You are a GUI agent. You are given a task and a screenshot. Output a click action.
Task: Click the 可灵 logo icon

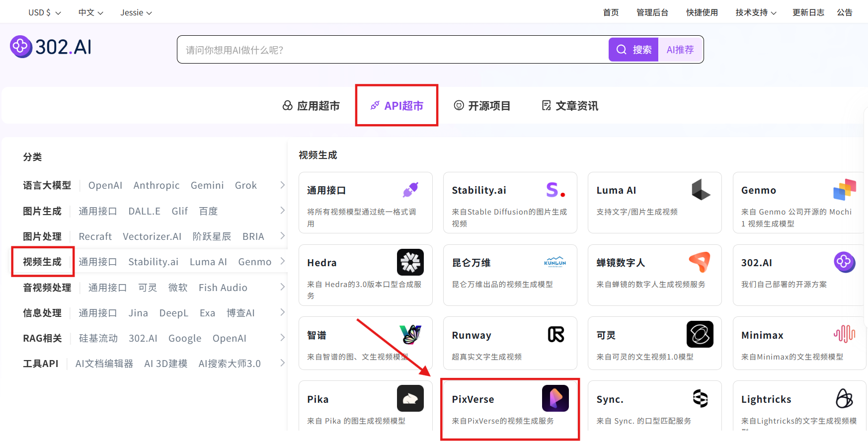click(x=700, y=334)
